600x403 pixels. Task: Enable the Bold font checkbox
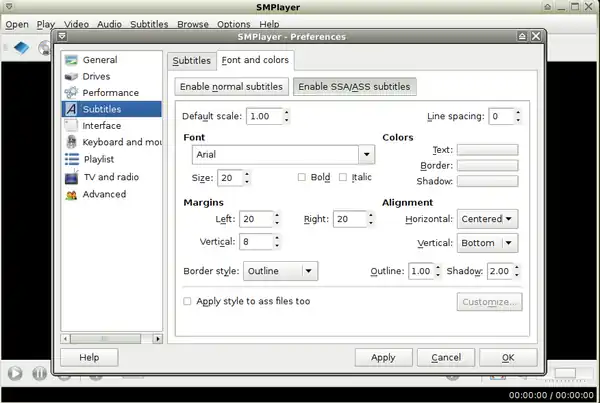[303, 178]
